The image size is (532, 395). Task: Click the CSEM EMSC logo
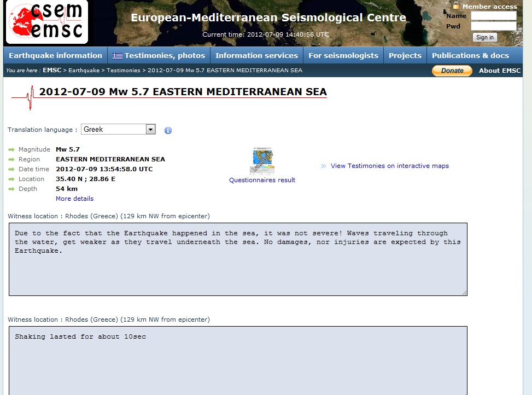pyautogui.click(x=46, y=22)
